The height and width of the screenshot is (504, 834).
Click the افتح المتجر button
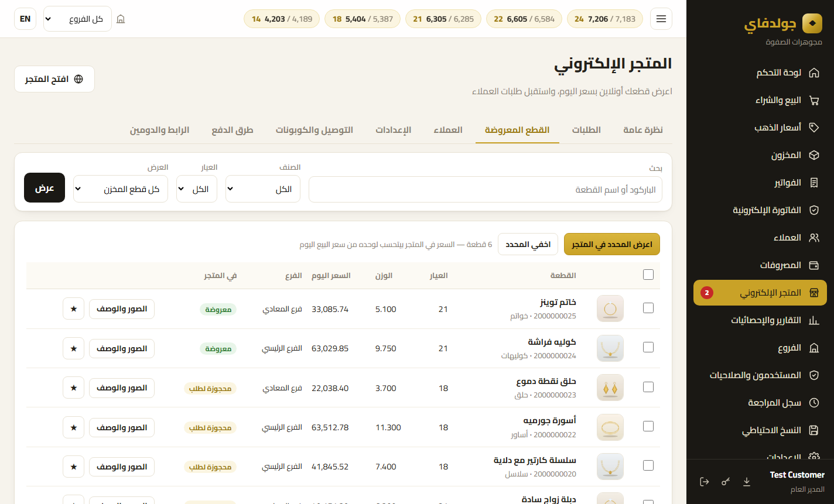54,79
